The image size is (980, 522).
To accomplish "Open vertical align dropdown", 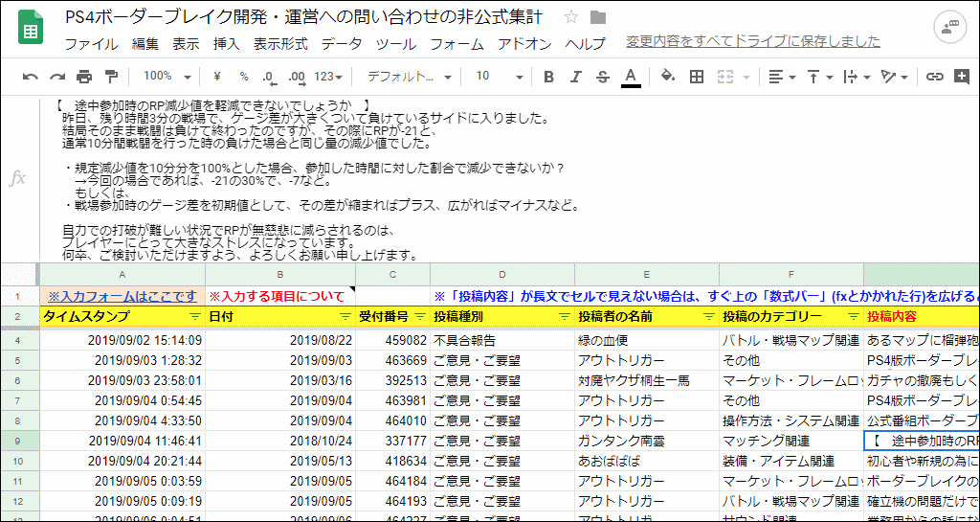I will (x=820, y=77).
